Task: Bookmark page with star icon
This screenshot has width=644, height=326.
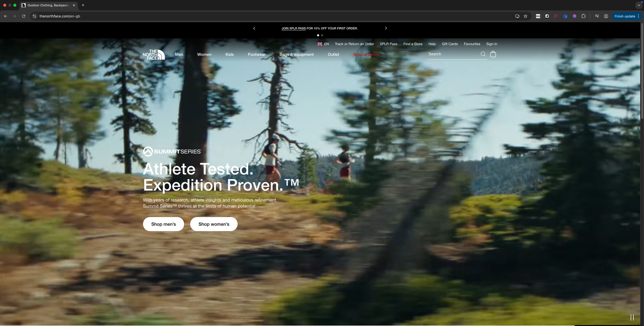Action: point(526,16)
